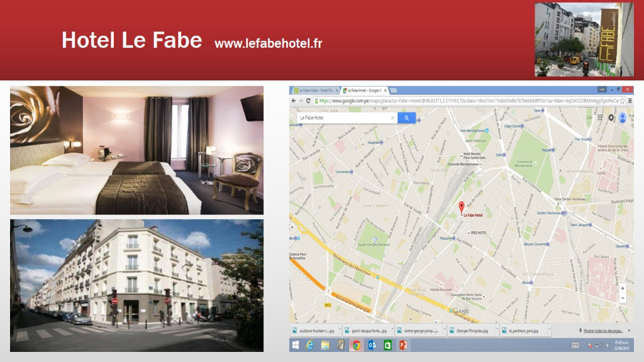Screen dimensions: 644x362
Task: Go forward in Chrome browser
Action: point(301,101)
